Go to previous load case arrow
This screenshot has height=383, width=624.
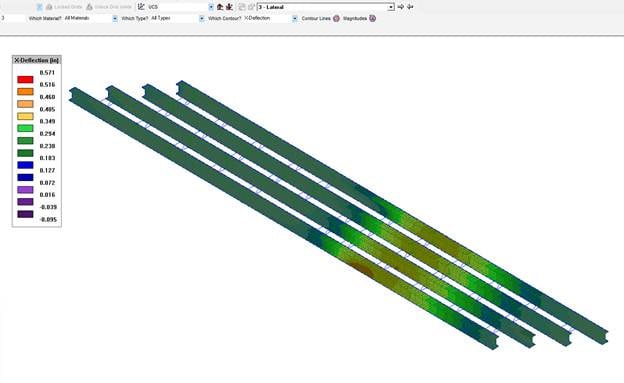click(x=410, y=7)
